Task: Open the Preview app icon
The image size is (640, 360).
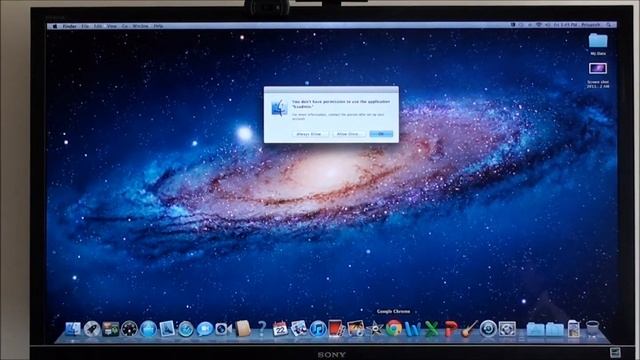Action: point(299,329)
